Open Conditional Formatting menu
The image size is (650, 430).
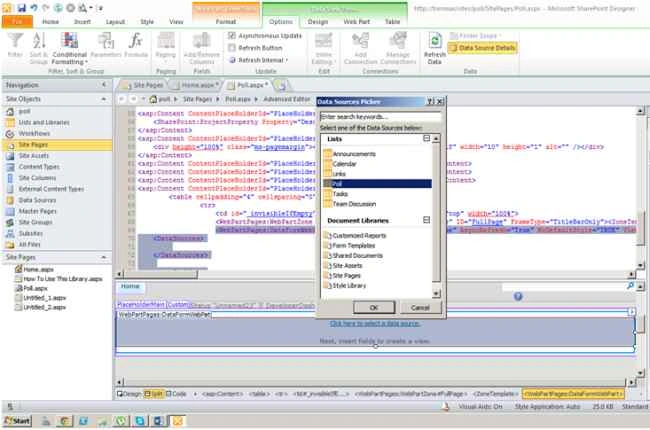pos(70,48)
